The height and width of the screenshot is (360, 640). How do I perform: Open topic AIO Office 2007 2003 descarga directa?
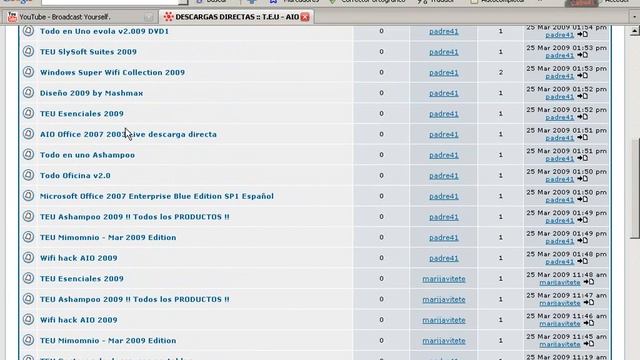click(128, 134)
